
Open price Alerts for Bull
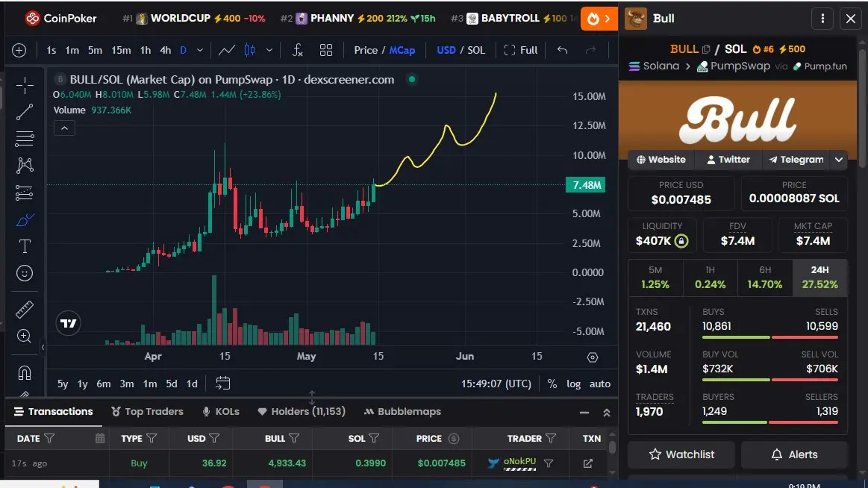(794, 454)
